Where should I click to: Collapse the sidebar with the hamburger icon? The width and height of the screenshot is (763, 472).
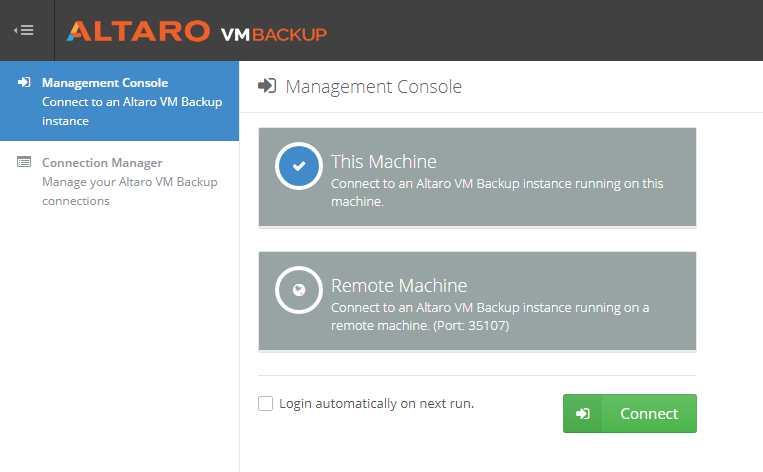(24, 30)
